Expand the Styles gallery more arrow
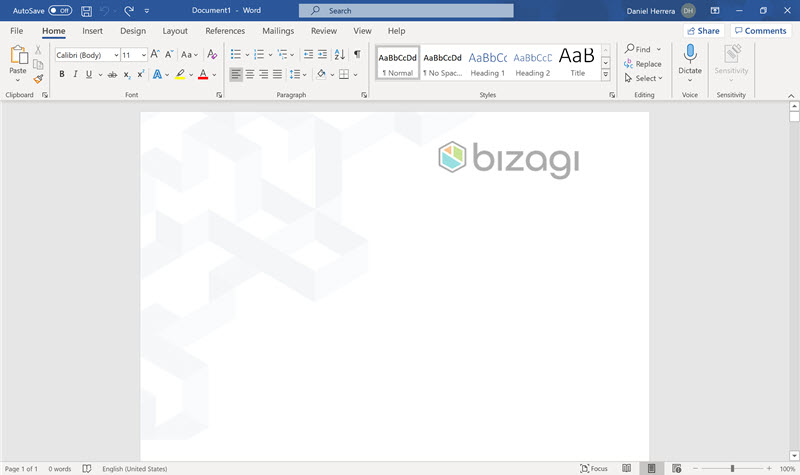This screenshot has width=800, height=475. [606, 74]
